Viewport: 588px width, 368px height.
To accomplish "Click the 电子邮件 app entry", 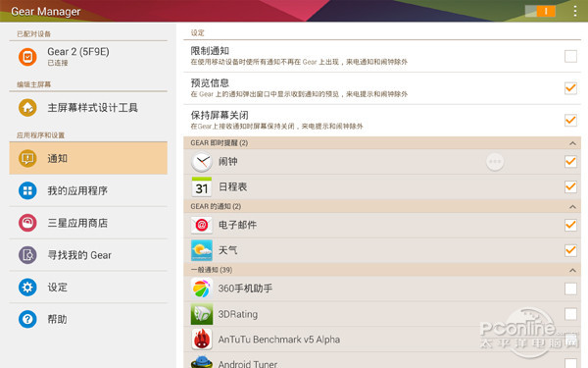I will (x=382, y=225).
